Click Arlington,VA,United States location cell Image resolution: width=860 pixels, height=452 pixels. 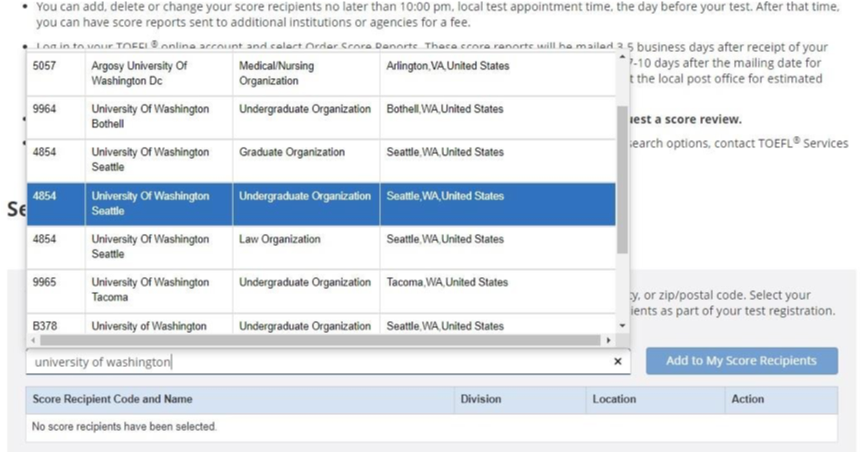[498, 74]
